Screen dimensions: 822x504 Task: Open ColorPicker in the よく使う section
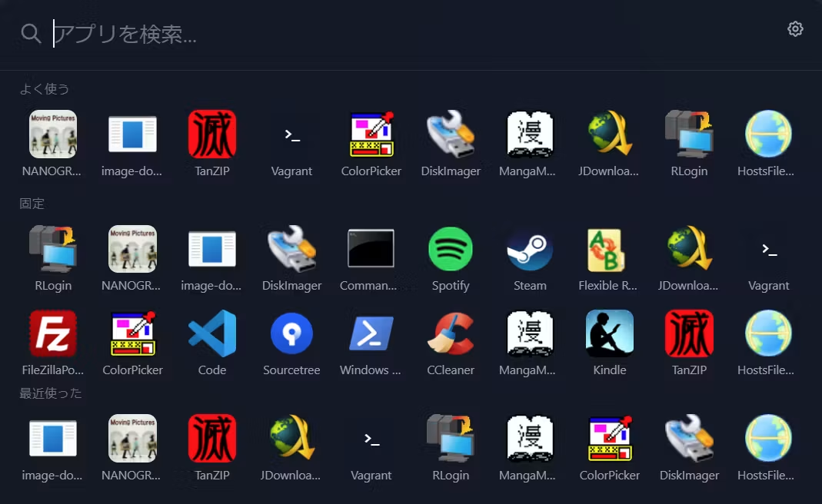coord(371,144)
